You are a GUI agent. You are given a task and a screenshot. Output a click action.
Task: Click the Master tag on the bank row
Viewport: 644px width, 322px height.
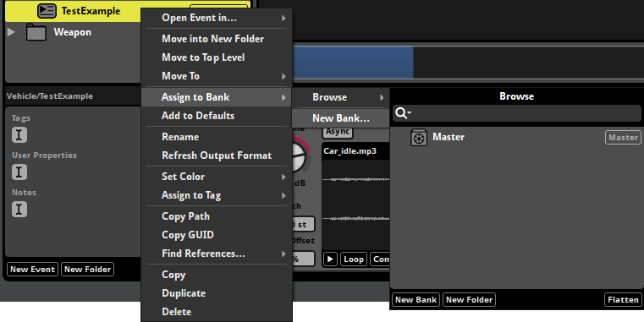(623, 138)
